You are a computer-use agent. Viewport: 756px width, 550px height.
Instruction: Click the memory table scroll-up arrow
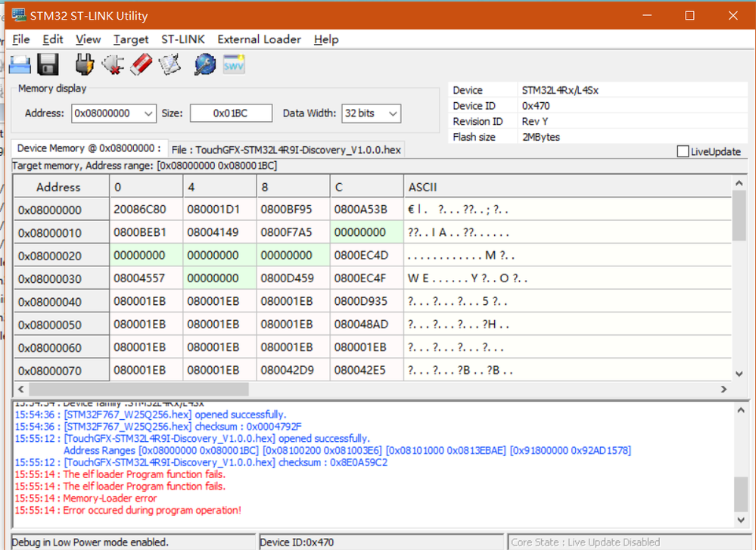click(739, 183)
